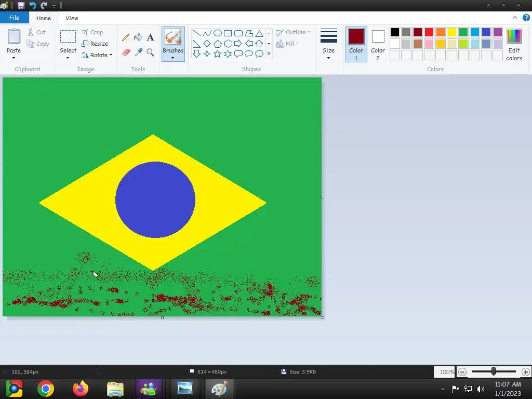Choose the Line shape
The width and height of the screenshot is (532, 399).
tap(196, 33)
